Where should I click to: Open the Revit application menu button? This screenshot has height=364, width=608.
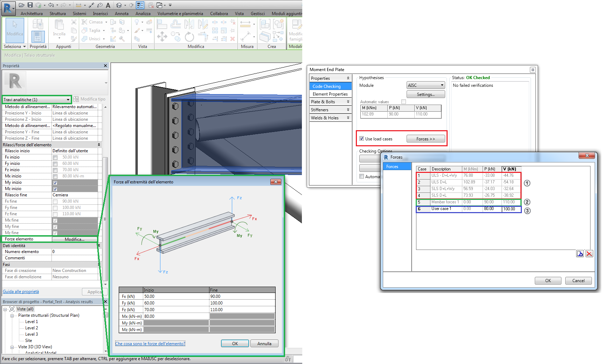point(8,8)
